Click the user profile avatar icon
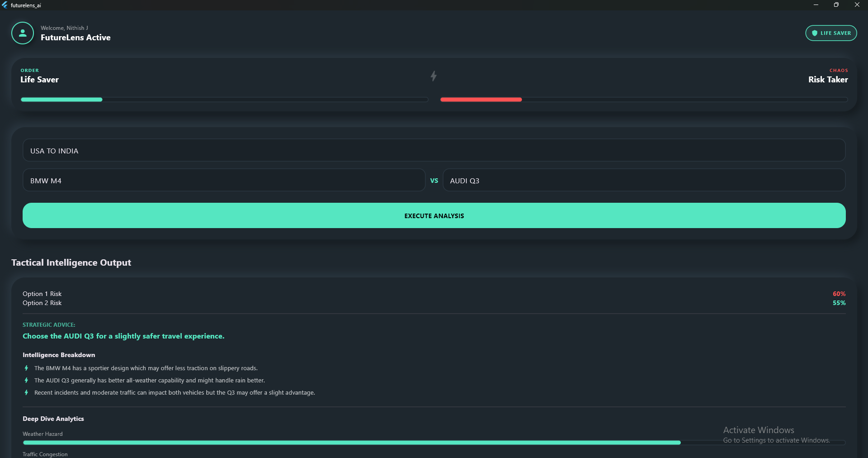 [23, 33]
